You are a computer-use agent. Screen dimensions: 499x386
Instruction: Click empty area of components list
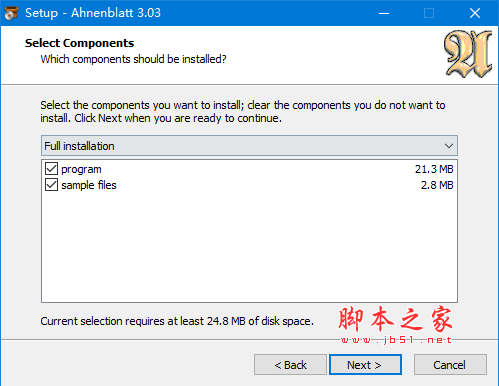coord(249,247)
